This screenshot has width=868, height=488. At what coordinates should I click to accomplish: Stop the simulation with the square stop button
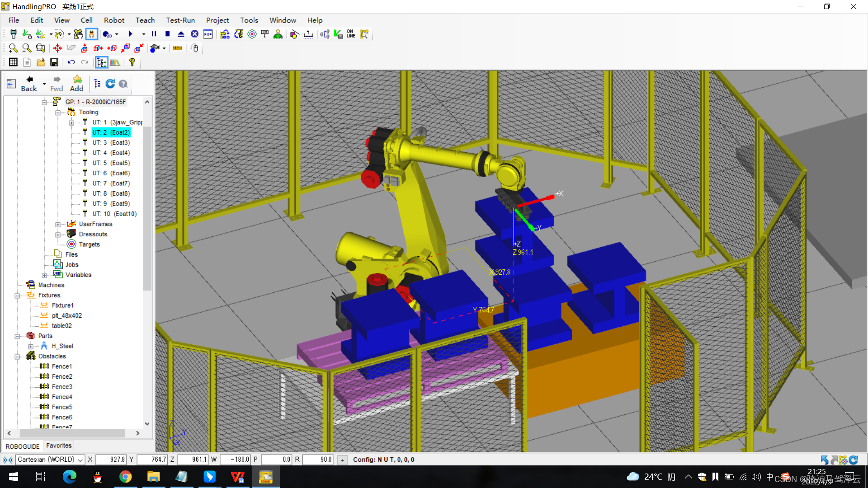168,34
